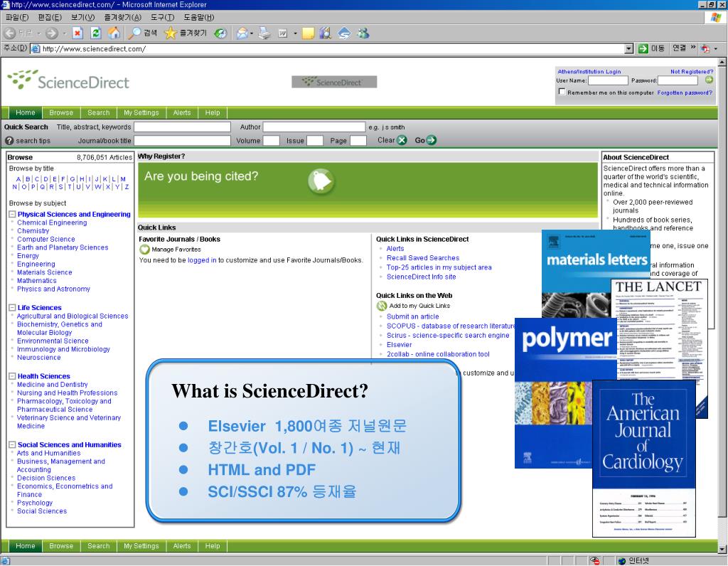Open the dropdown arrow next to Back

pos(39,33)
